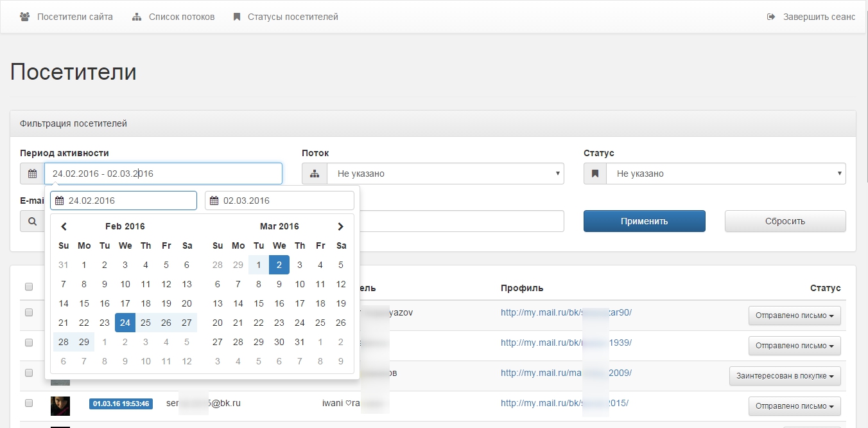Open Список потоков menu item

174,17
